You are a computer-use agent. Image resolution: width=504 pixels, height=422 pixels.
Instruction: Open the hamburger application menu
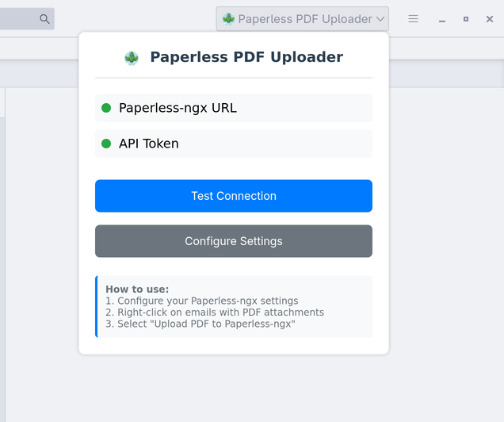413,19
